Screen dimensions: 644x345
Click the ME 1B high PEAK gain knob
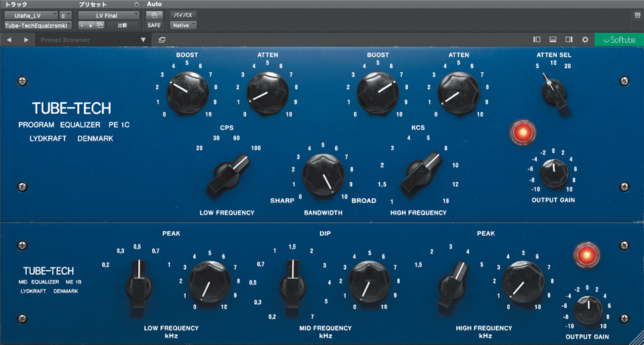[523, 282]
